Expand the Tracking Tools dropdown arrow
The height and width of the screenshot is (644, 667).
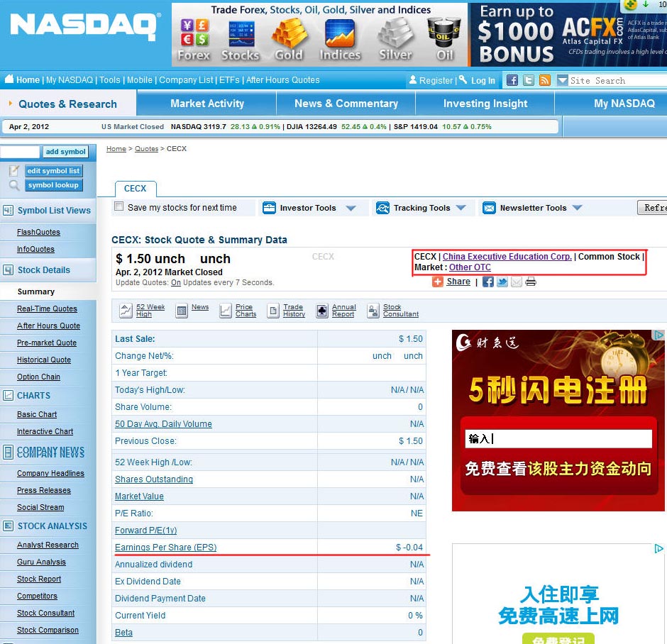click(461, 208)
